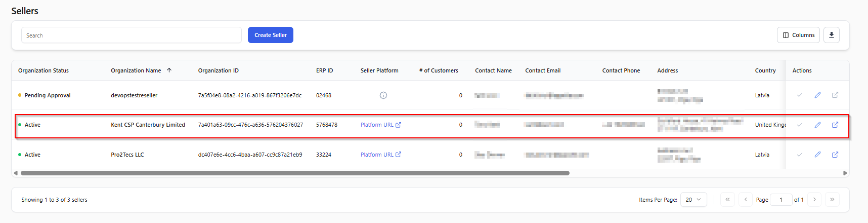Click the checkmark icon for Pro2Tecs LLC

(x=800, y=155)
